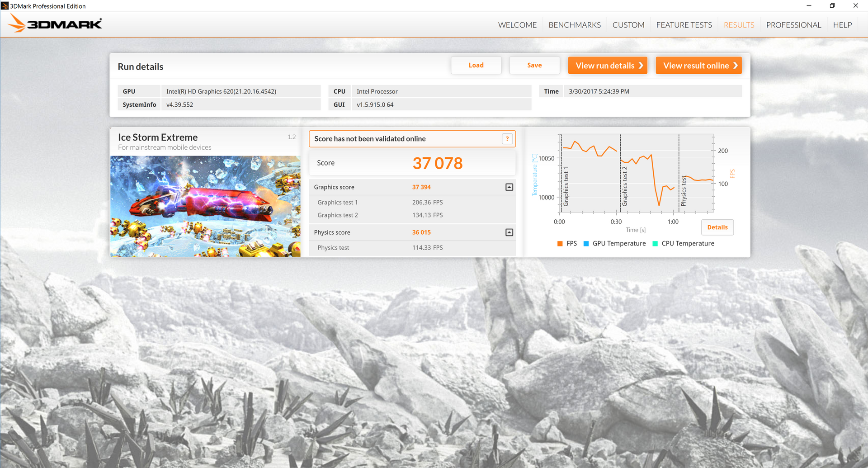The width and height of the screenshot is (868, 468).
Task: Toggle the CPU Temperature legend swatch
Action: click(655, 244)
